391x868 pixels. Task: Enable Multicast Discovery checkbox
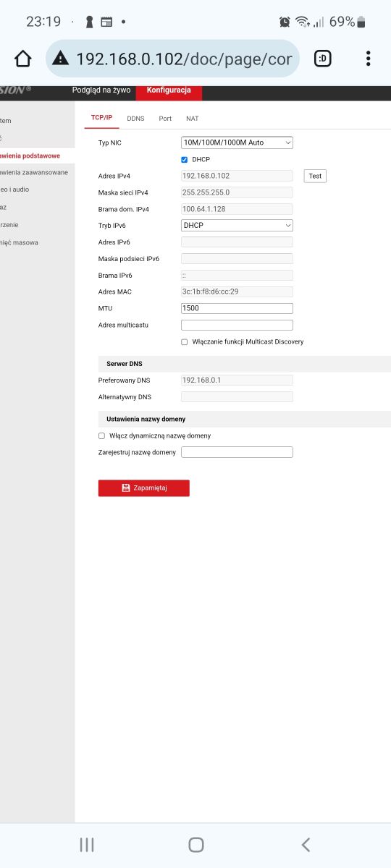pyautogui.click(x=185, y=341)
